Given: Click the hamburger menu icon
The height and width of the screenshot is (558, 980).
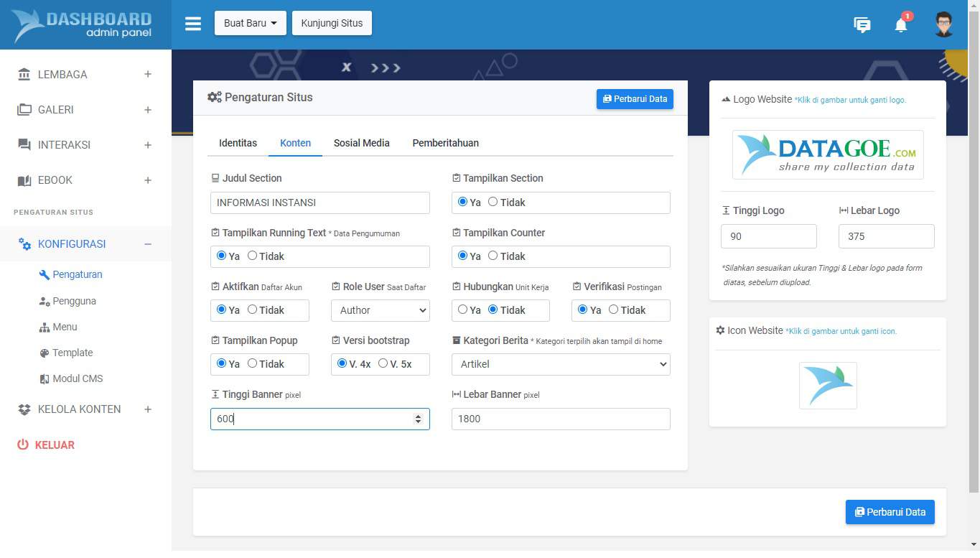Looking at the screenshot, I should [192, 23].
